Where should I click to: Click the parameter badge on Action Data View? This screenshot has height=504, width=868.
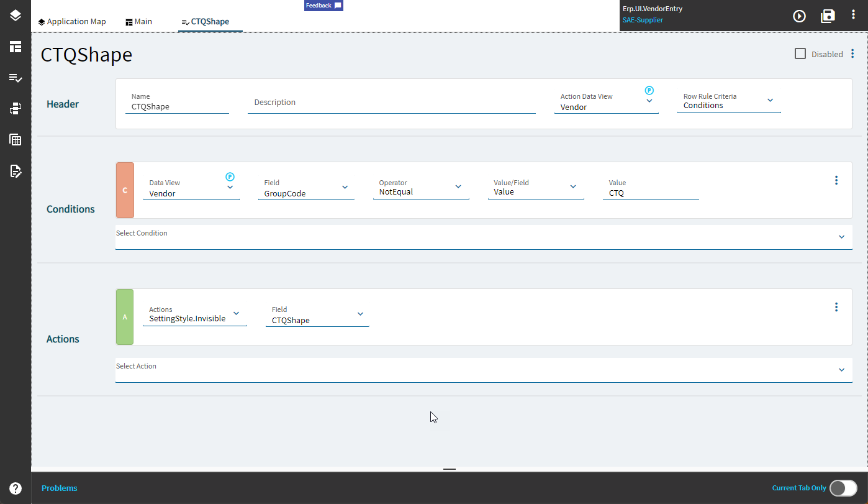649,91
